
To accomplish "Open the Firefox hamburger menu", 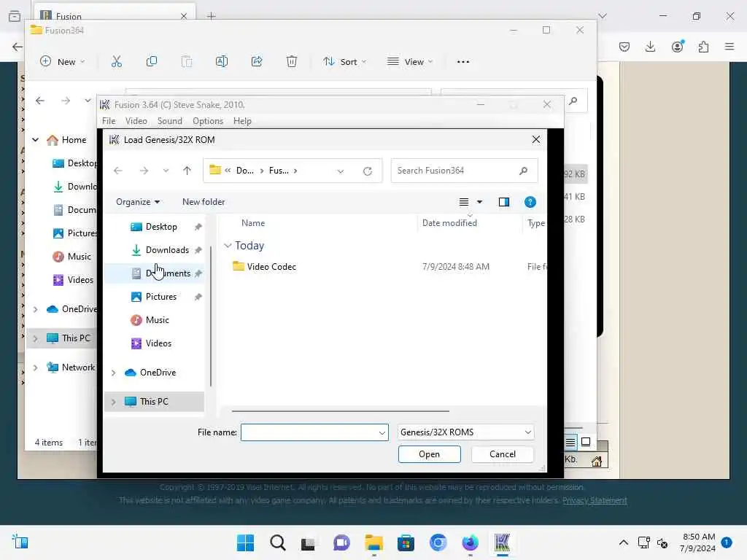I will (x=729, y=47).
